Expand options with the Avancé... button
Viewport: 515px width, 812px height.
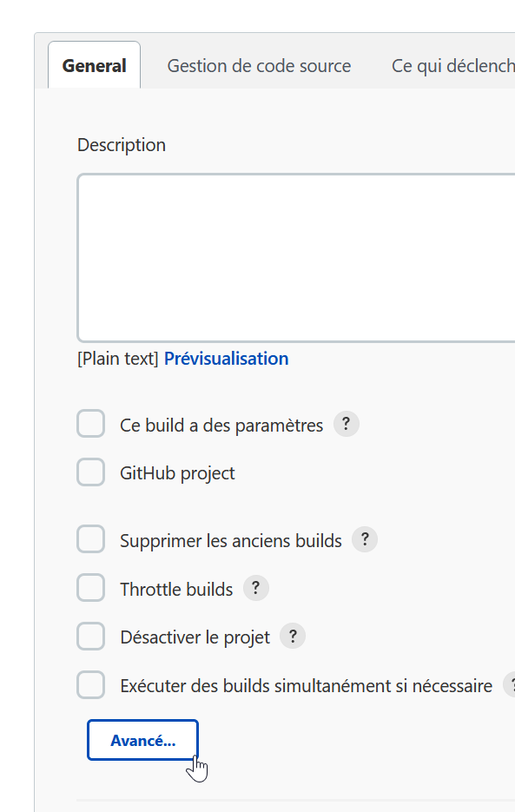tap(142, 740)
